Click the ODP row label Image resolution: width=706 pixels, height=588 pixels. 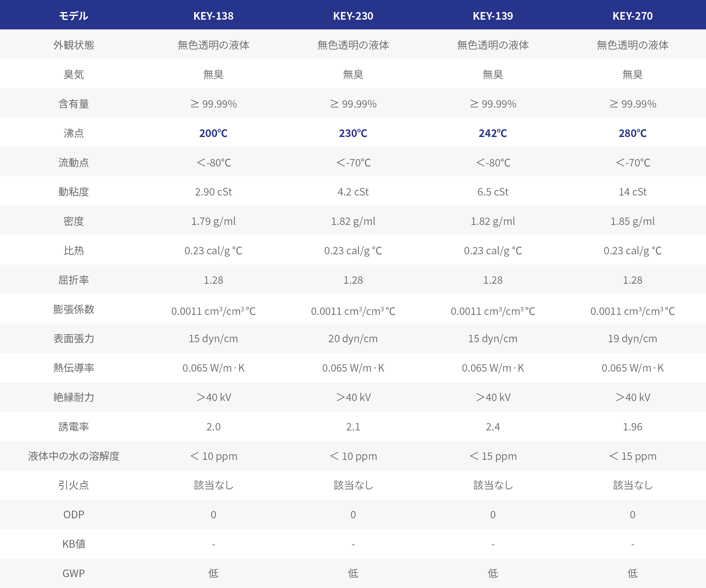pyautogui.click(x=74, y=514)
